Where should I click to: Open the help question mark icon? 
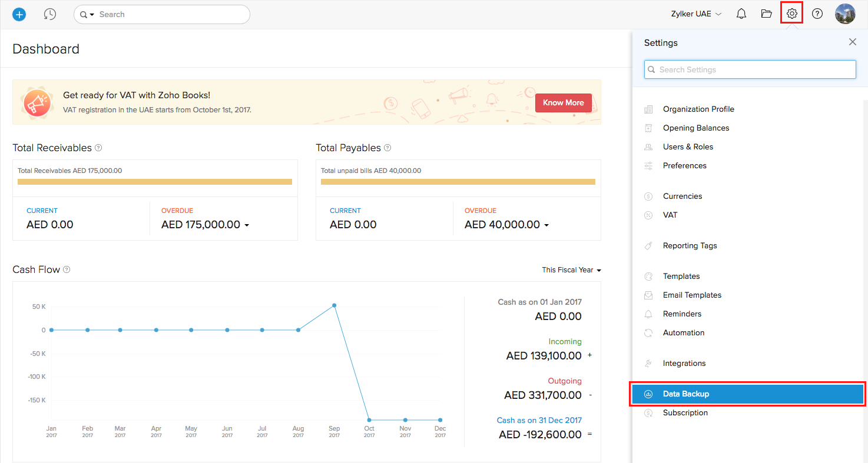click(x=817, y=14)
